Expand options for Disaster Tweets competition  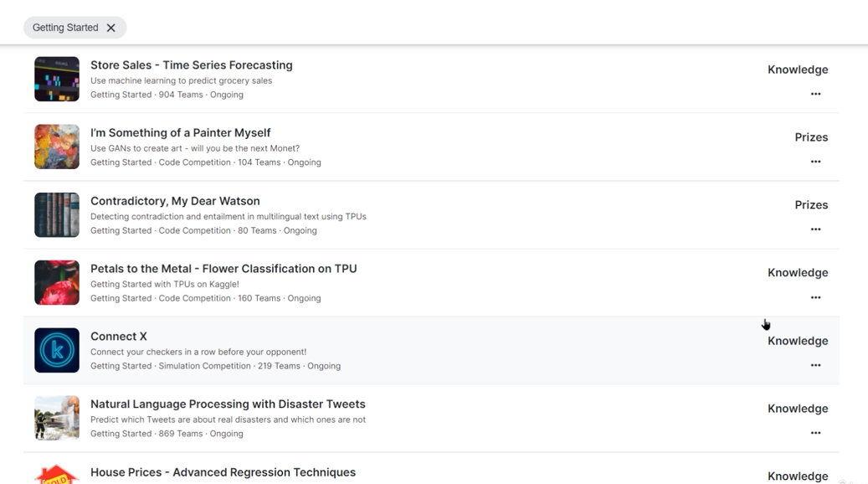(815, 433)
